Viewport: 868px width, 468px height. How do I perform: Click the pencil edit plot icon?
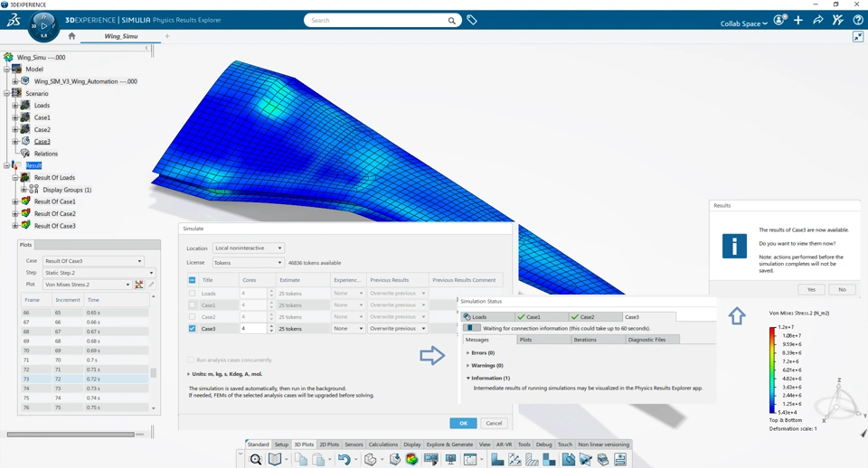(x=151, y=285)
